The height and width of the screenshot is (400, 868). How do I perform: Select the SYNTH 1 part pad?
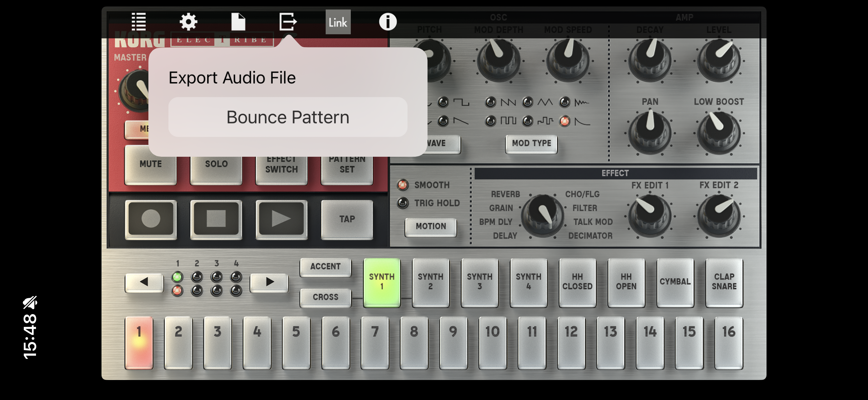(382, 282)
